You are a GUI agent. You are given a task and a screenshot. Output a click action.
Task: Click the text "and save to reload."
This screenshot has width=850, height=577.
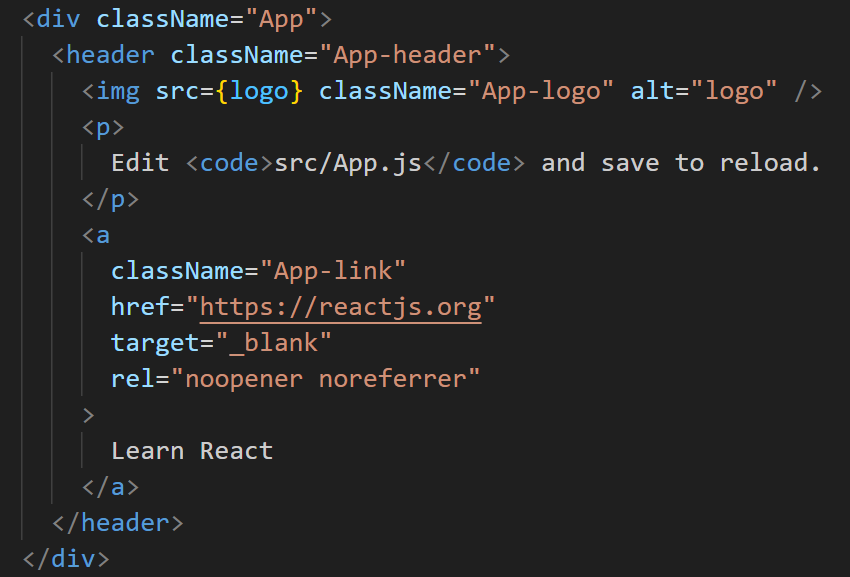pos(681,163)
